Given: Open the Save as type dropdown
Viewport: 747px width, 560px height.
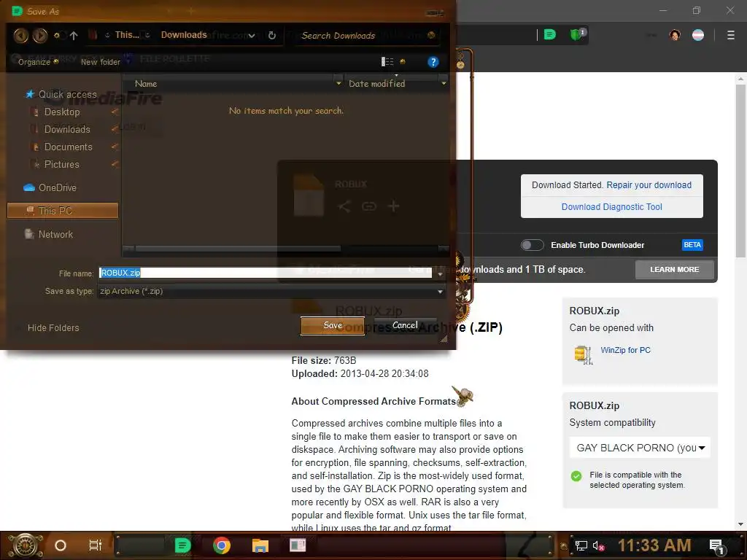Looking at the screenshot, I should tap(440, 292).
